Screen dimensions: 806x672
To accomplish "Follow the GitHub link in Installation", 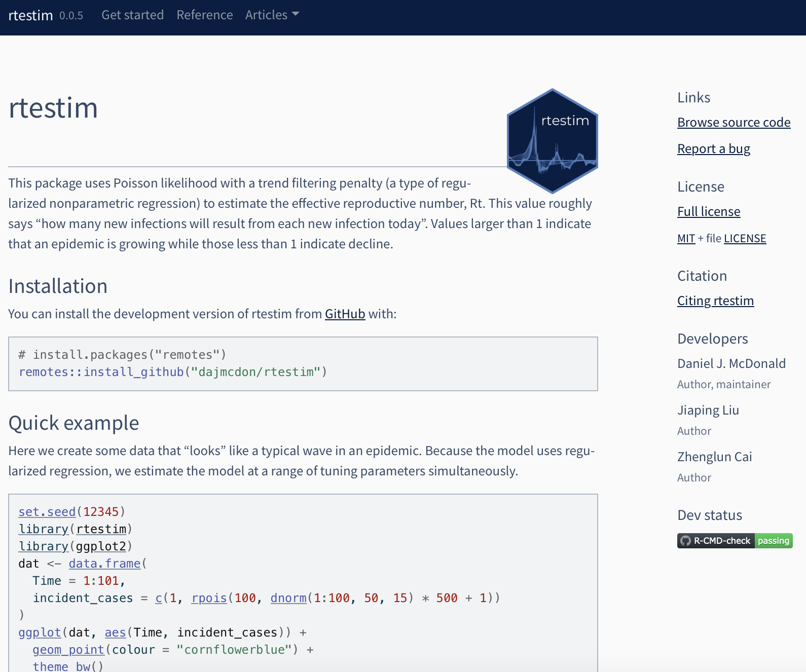I will pos(345,314).
